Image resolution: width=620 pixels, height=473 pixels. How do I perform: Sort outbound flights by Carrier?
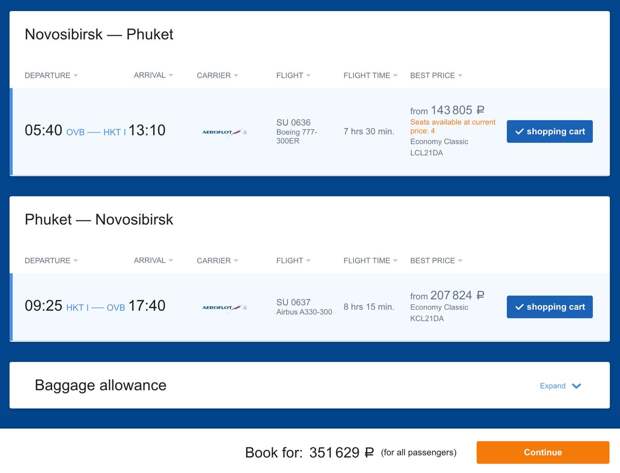217,76
